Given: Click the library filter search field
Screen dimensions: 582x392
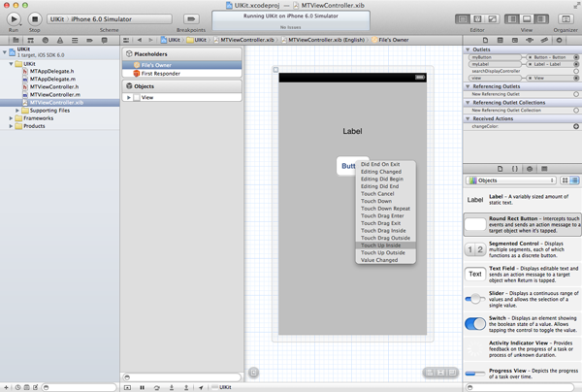Looking at the screenshot, I should tap(521, 387).
